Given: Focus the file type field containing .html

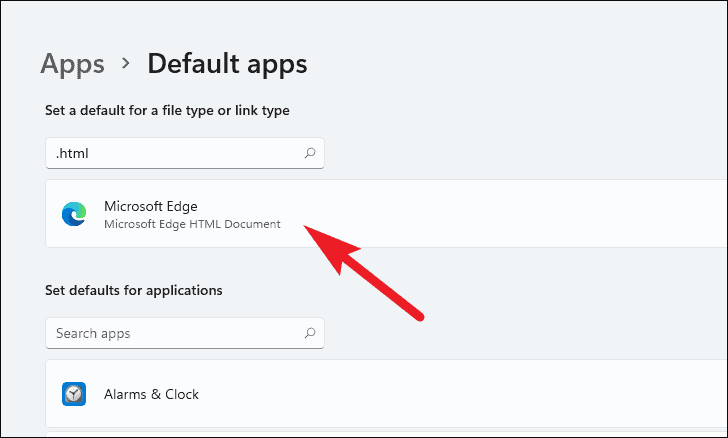Looking at the screenshot, I should [185, 153].
